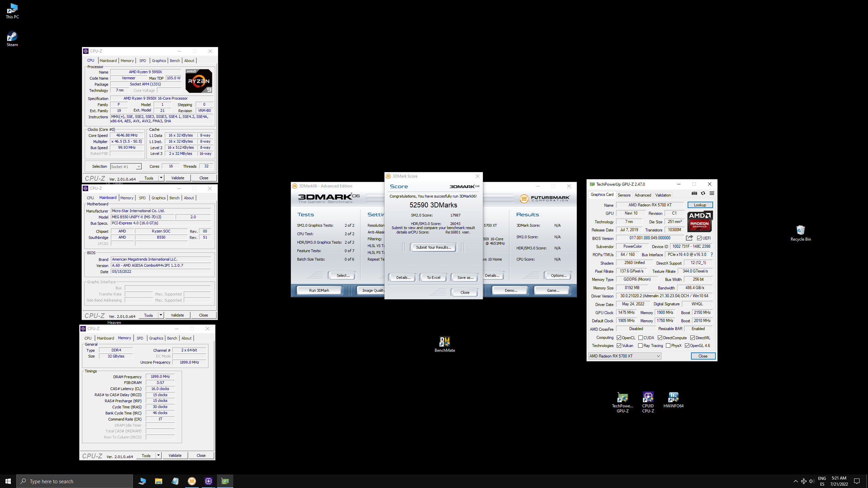The image size is (868, 488).
Task: Click Select... button under Tests
Action: (343, 276)
